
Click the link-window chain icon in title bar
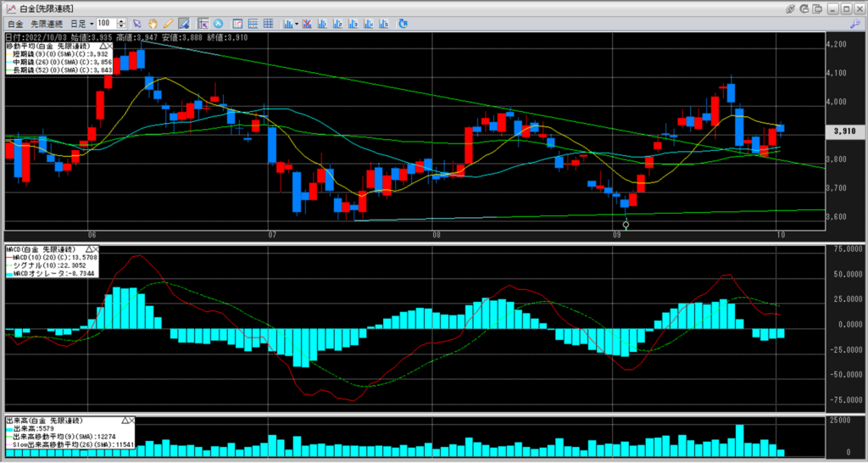tap(790, 8)
